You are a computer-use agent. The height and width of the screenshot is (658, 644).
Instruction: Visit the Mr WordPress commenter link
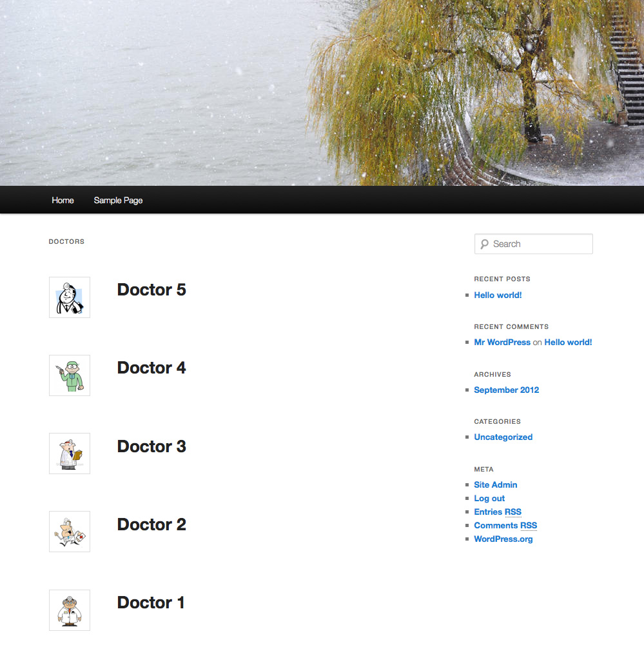click(502, 343)
